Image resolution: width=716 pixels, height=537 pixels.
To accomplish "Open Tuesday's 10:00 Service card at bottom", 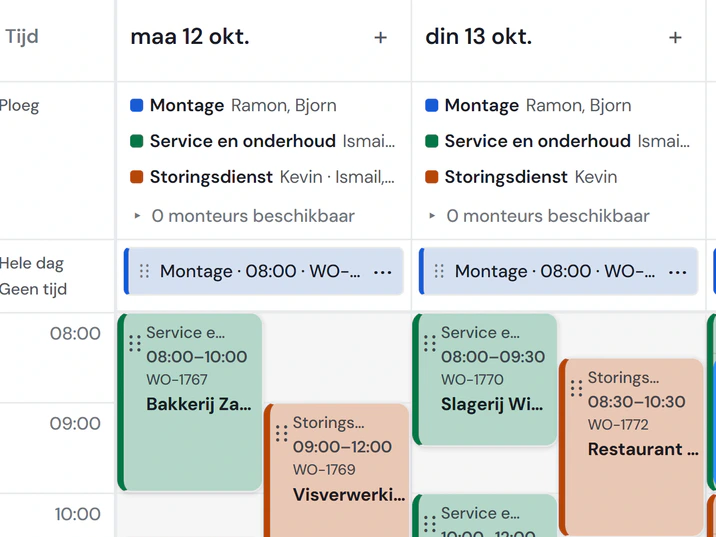I will tap(485, 516).
